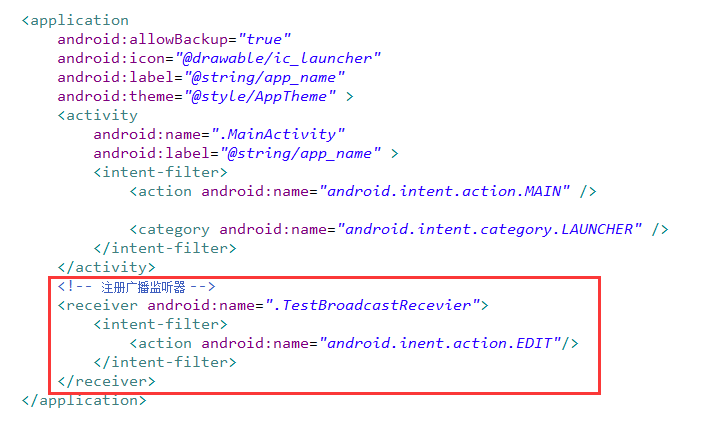Click the opening <application tag text
The image size is (719, 428).
tap(75, 21)
